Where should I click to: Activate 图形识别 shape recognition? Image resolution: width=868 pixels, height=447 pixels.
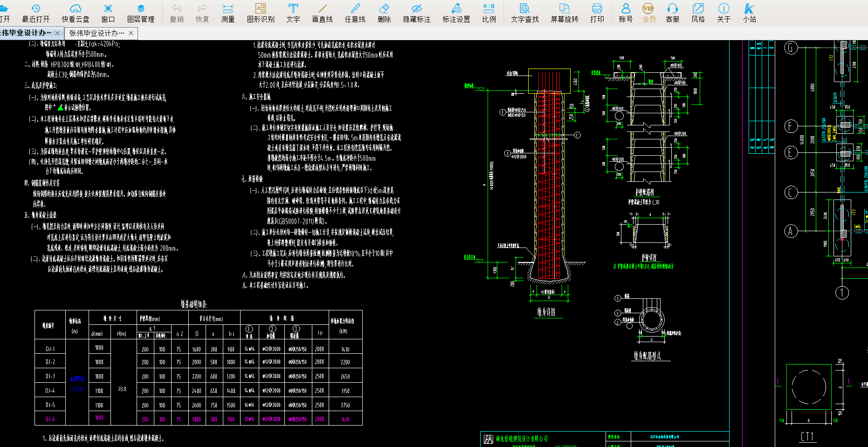pos(261,13)
